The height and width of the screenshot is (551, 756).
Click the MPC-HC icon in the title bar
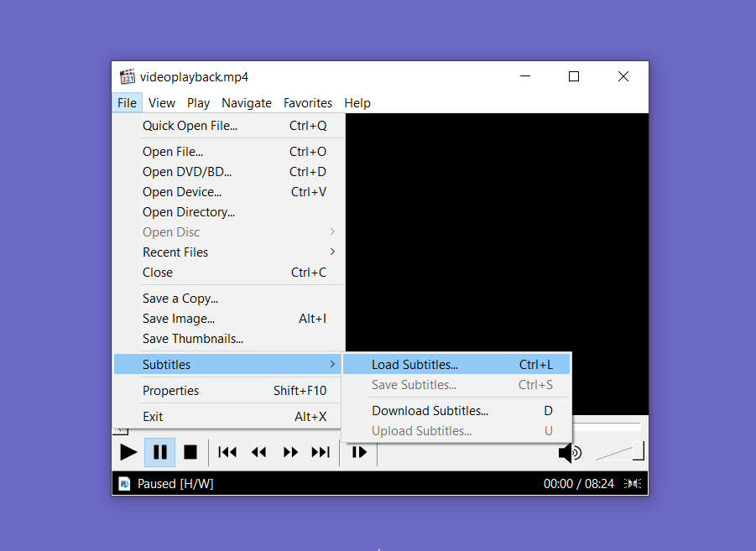pyautogui.click(x=128, y=76)
